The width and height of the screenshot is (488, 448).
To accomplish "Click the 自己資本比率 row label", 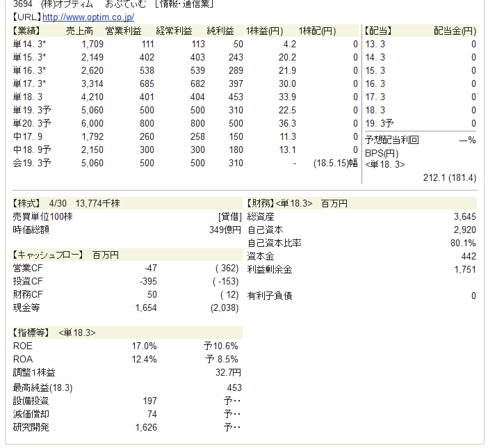I will pos(275,243).
